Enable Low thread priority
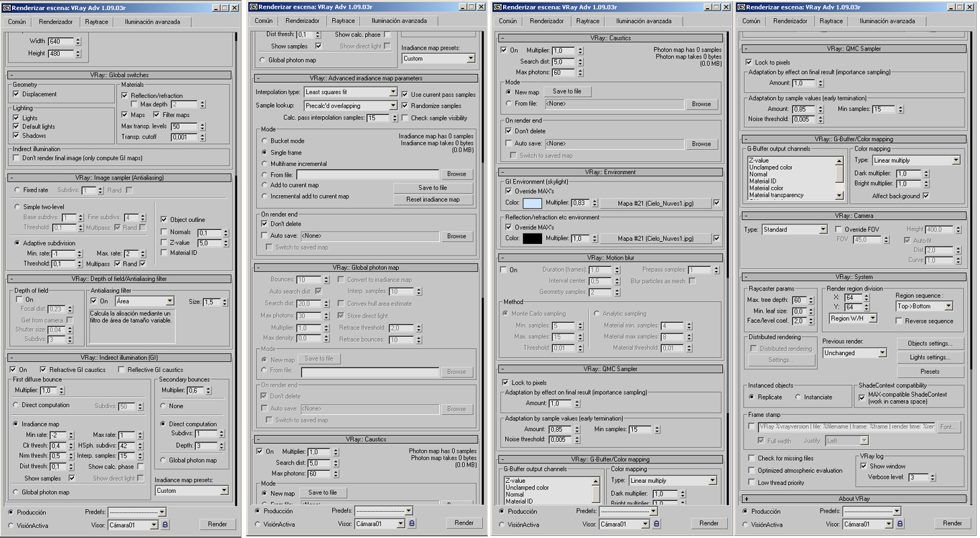 point(752,482)
